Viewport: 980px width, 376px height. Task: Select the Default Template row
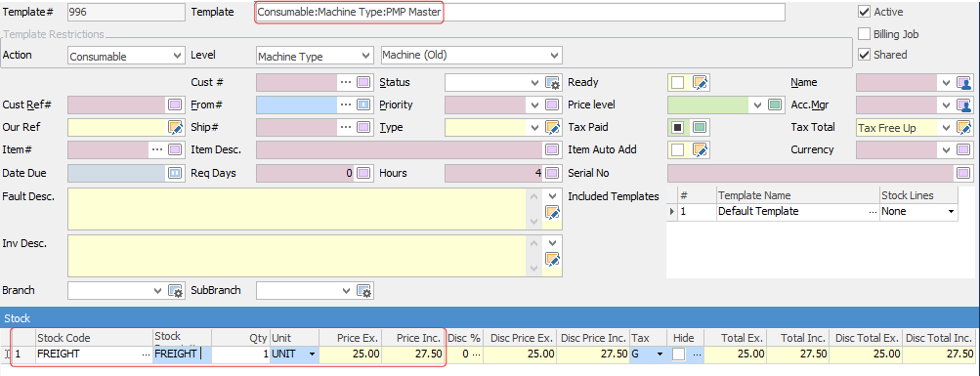tap(813, 212)
